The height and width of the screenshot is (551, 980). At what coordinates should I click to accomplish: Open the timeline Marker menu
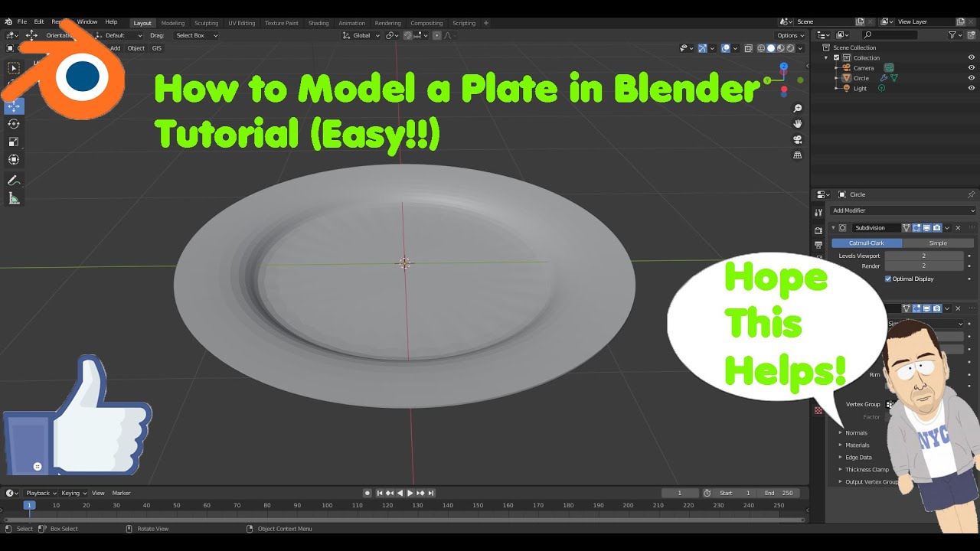122,493
